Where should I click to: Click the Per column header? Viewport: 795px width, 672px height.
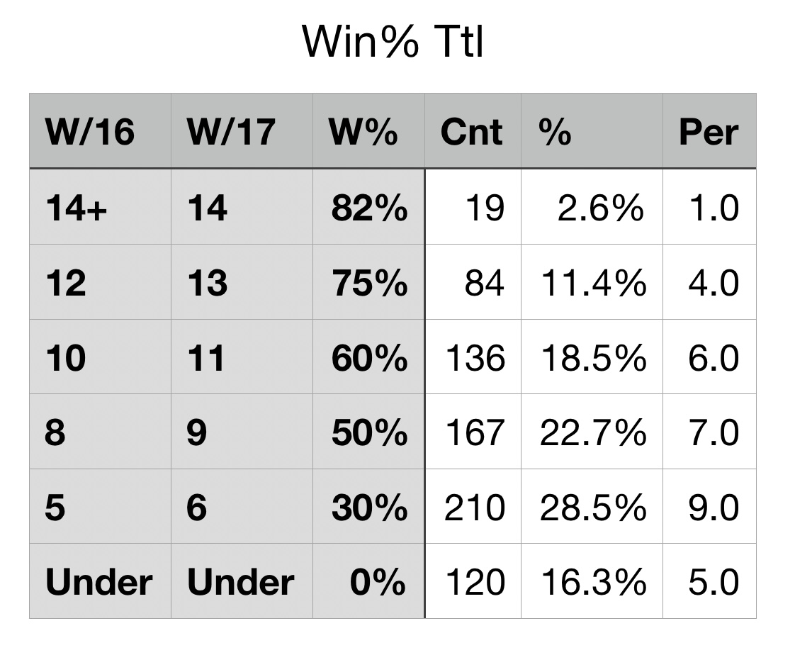coord(708,132)
